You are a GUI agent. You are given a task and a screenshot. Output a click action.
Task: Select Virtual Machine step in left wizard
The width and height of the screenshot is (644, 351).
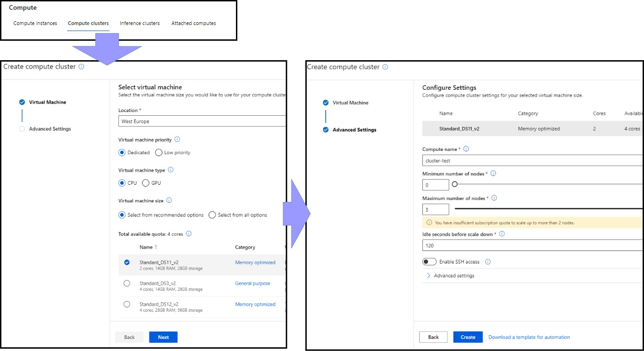click(x=43, y=102)
